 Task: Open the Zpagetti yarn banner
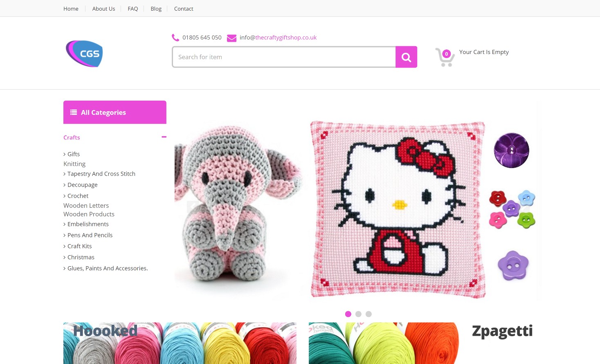pyautogui.click(x=425, y=343)
